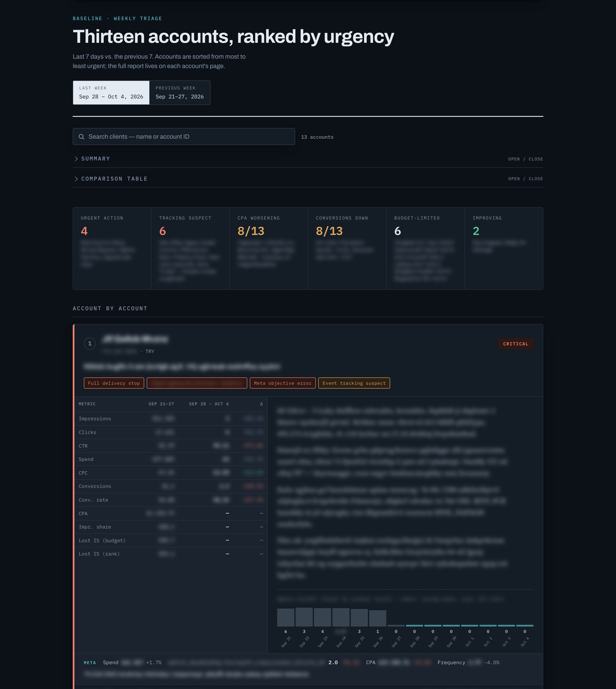Image resolution: width=616 pixels, height=689 pixels.
Task: Open the Tracking Suspect summary card
Action: pyautogui.click(x=190, y=248)
